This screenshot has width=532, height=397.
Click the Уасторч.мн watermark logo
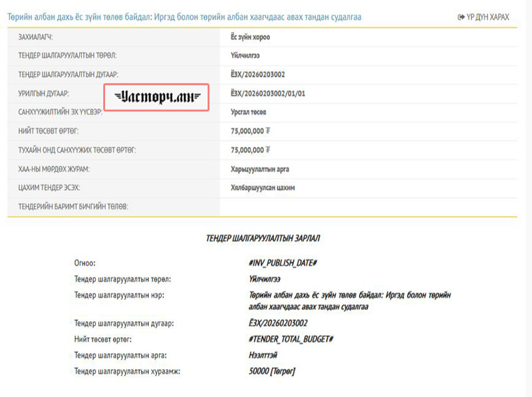(x=158, y=97)
